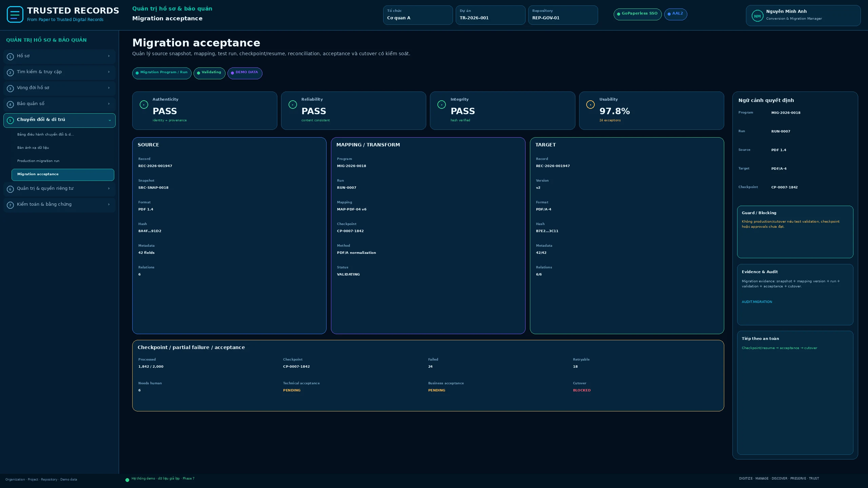Click the Technical acceptance PENDING value
The width and height of the screenshot is (868, 488).
292,390
